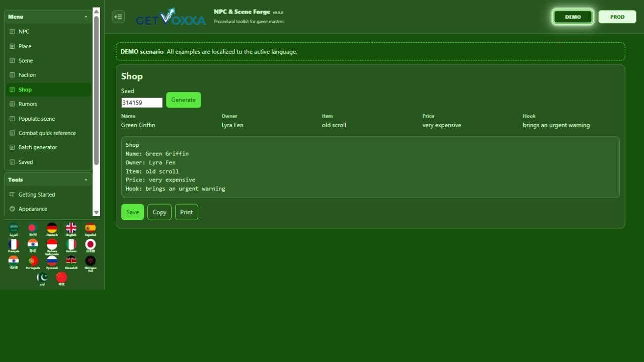Image resolution: width=644 pixels, height=362 pixels.
Task: Collapse the Menu section
Action: (48, 17)
